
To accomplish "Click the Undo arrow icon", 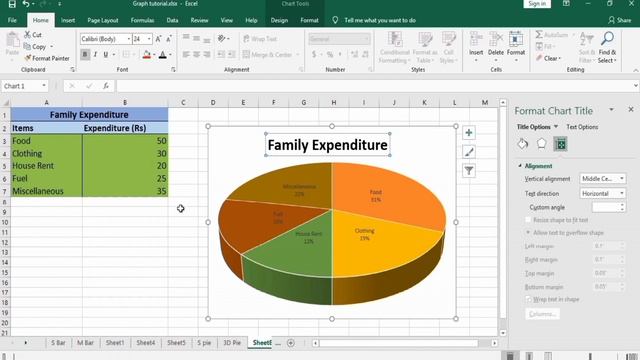I will click(26, 4).
